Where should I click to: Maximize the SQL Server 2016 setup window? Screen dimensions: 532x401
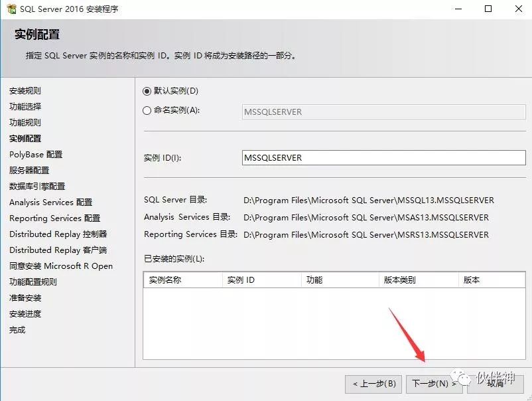488,9
